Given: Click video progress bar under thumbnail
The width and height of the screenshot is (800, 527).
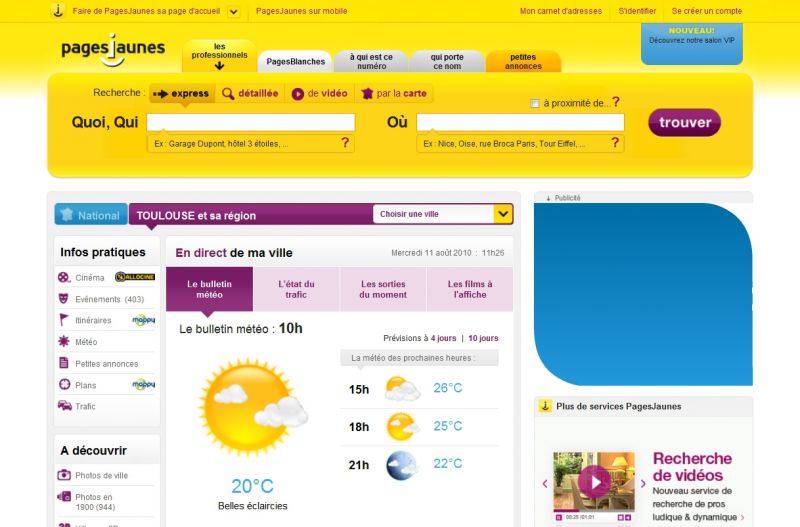Looking at the screenshot, I should [594, 511].
